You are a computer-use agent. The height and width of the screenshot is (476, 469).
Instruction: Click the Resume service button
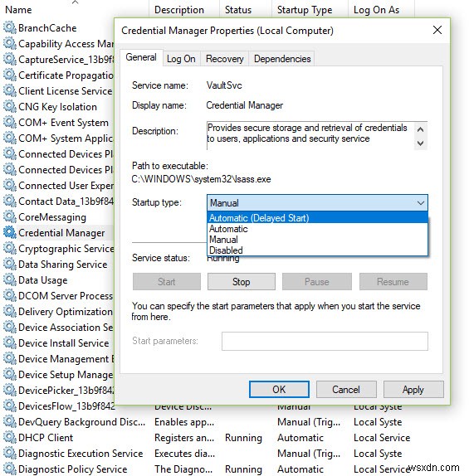click(393, 281)
